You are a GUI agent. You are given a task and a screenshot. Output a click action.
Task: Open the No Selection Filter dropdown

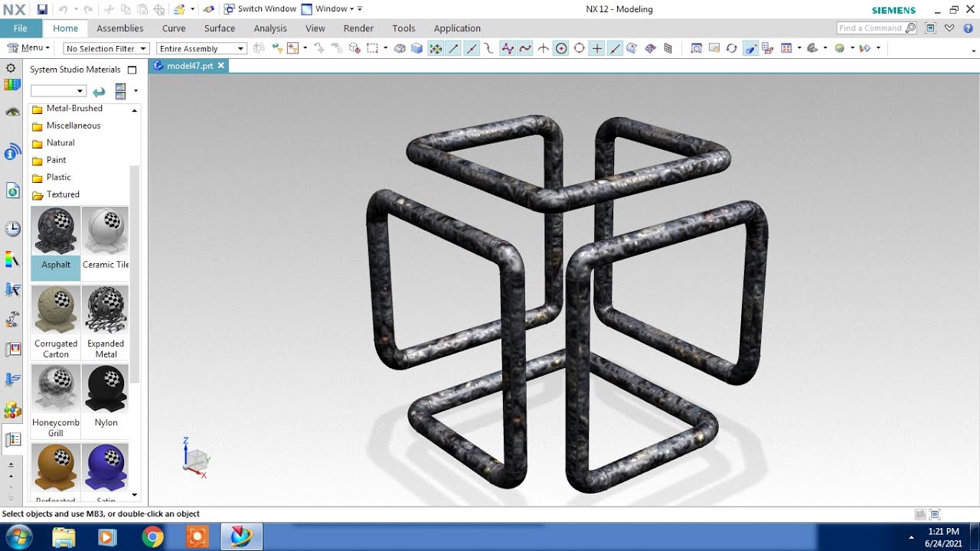click(x=106, y=48)
